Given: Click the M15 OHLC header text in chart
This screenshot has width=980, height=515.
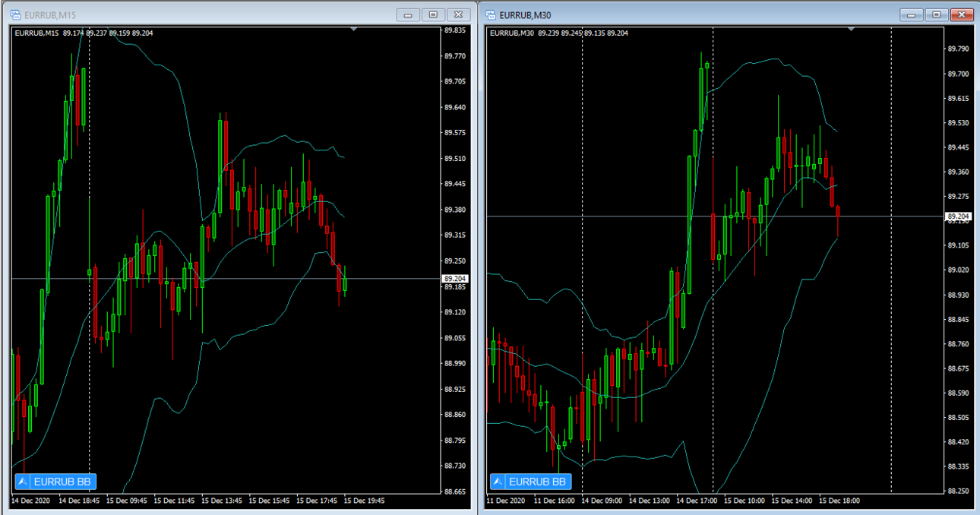Looking at the screenshot, I should pos(84,33).
